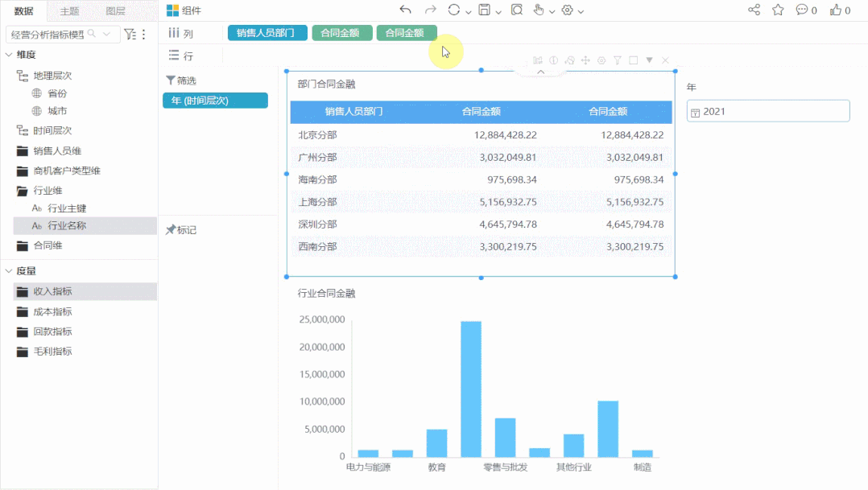Screen dimensions: 868x490
Task: Click the square maximize icon on component toolbar
Action: 633,60
